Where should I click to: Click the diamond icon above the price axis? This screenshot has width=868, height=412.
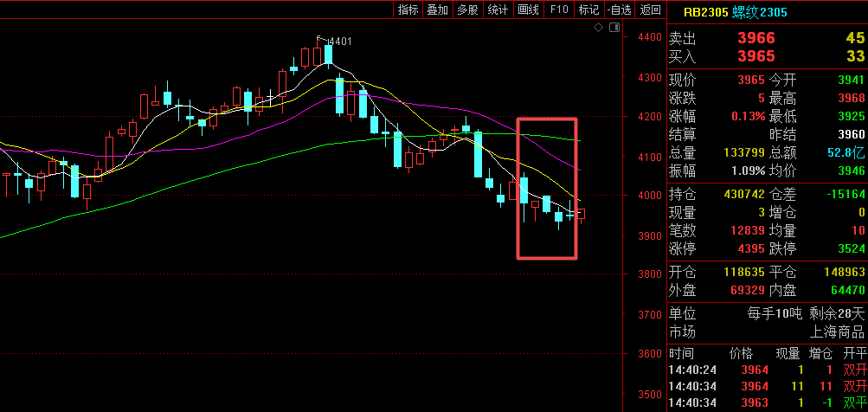point(598,29)
